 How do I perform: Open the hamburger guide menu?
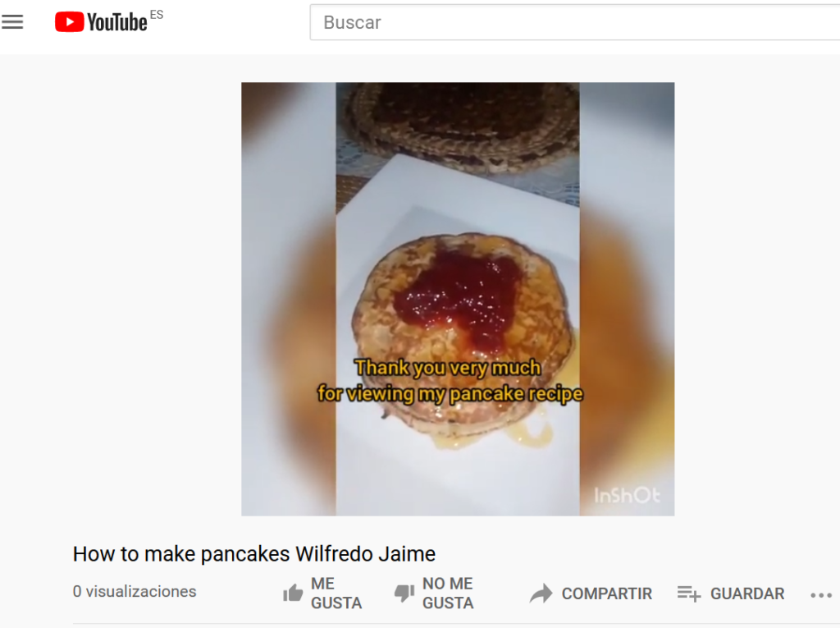pos(12,22)
